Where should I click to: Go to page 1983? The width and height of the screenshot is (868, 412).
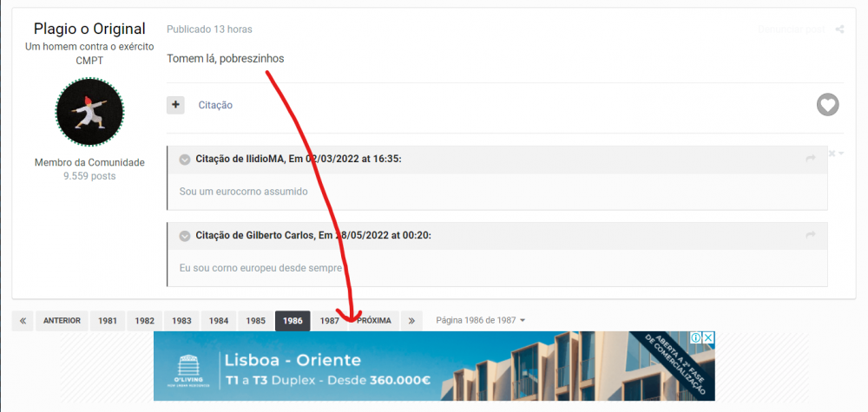(181, 321)
